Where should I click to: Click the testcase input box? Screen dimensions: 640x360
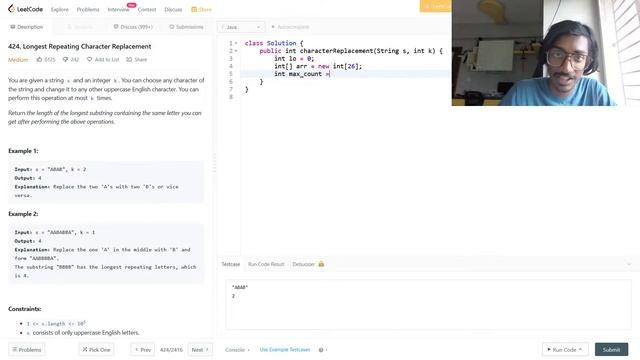point(428,304)
